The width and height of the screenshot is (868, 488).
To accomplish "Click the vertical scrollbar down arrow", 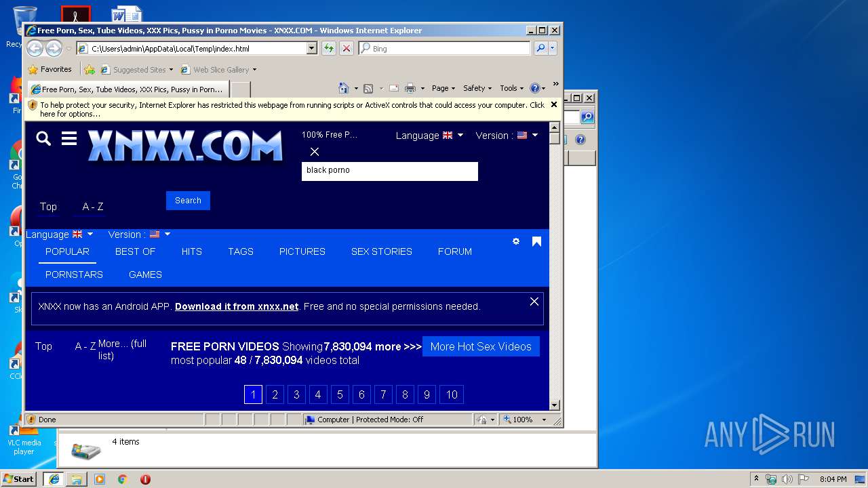I will tap(554, 405).
